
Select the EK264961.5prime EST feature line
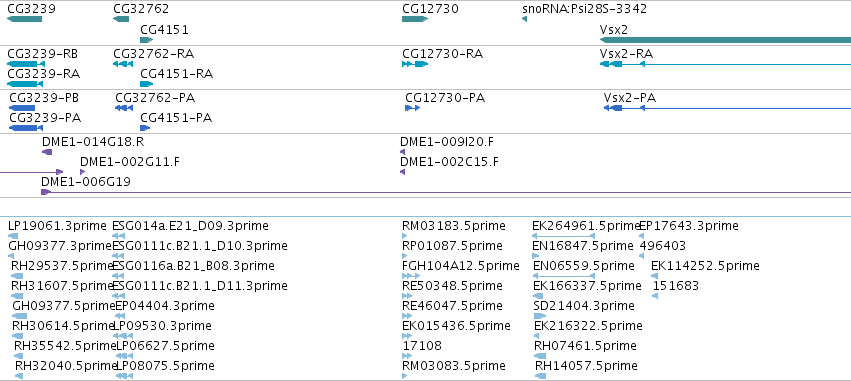click(x=563, y=236)
